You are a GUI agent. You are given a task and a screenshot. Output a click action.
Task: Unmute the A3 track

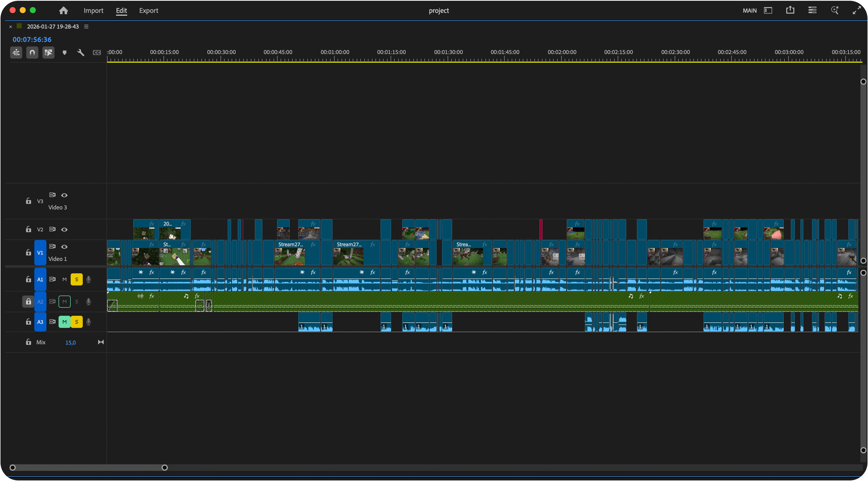coord(64,322)
